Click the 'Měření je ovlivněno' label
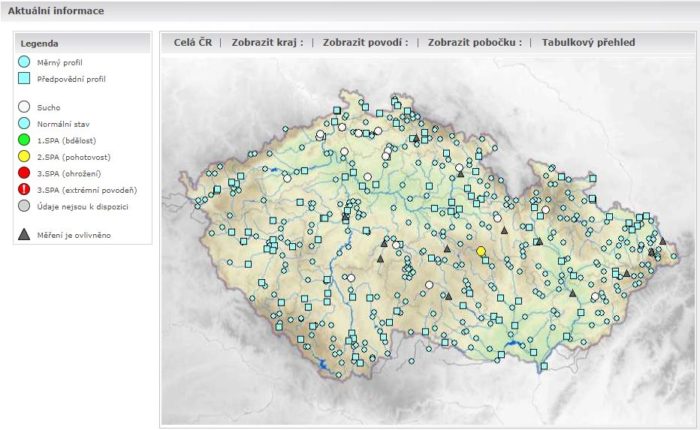Image resolution: width=700 pixels, height=430 pixels. tap(74, 235)
